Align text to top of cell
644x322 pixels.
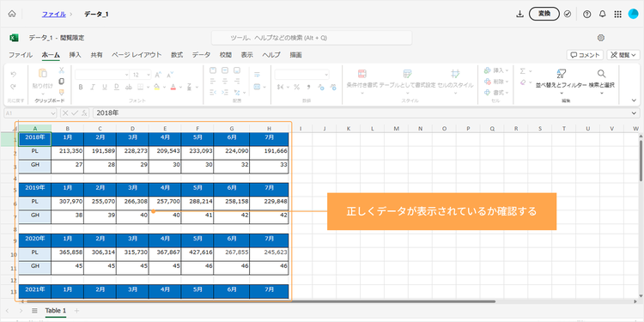point(213,70)
